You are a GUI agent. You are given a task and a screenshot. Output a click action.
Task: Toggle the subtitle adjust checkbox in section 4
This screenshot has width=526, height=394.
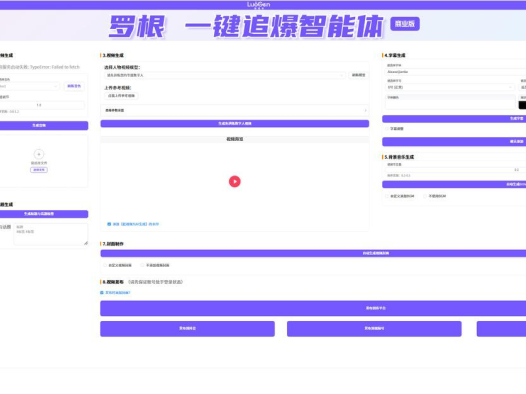tap(387, 129)
